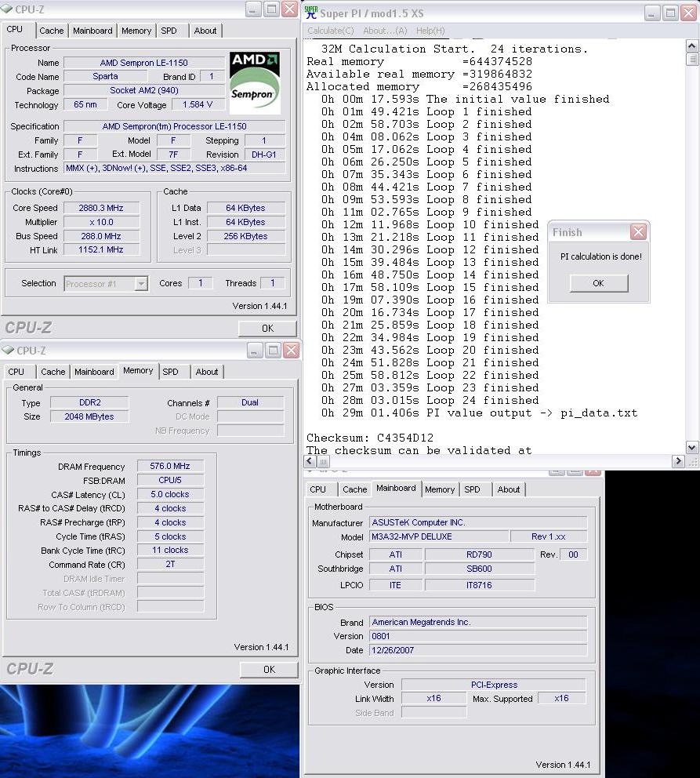This screenshot has width=700, height=778.
Task: Open SPD tab in top CPU-Z window
Action: click(169, 31)
